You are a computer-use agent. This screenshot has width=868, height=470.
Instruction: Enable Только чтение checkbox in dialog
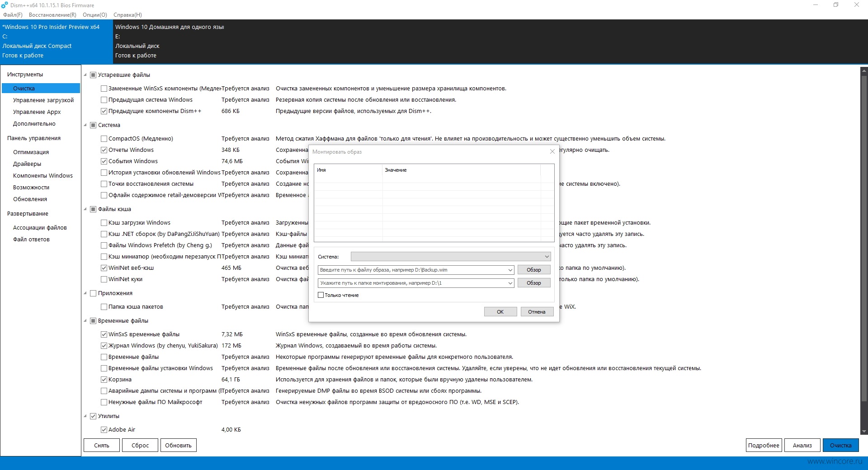point(321,295)
